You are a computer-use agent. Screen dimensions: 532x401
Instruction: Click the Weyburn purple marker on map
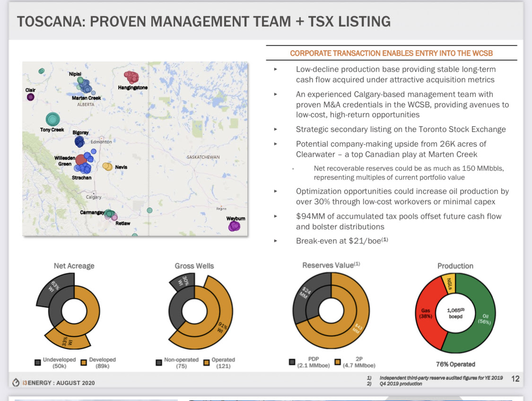(234, 226)
